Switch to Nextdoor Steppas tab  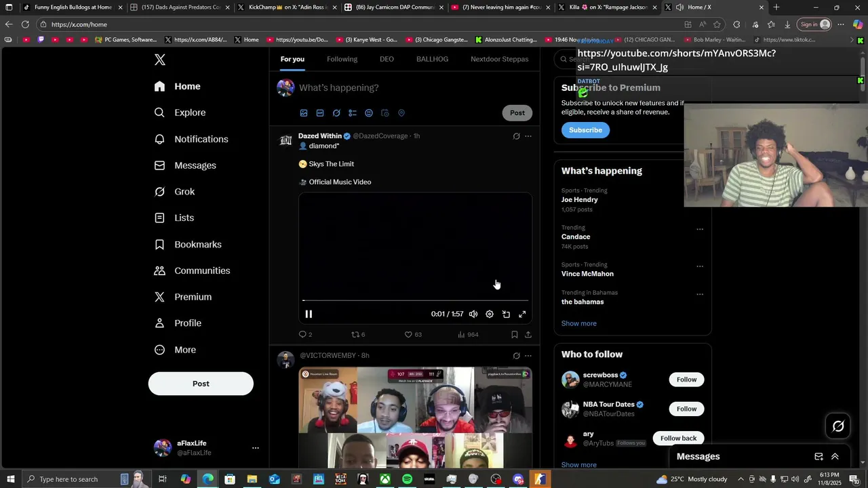(x=500, y=59)
